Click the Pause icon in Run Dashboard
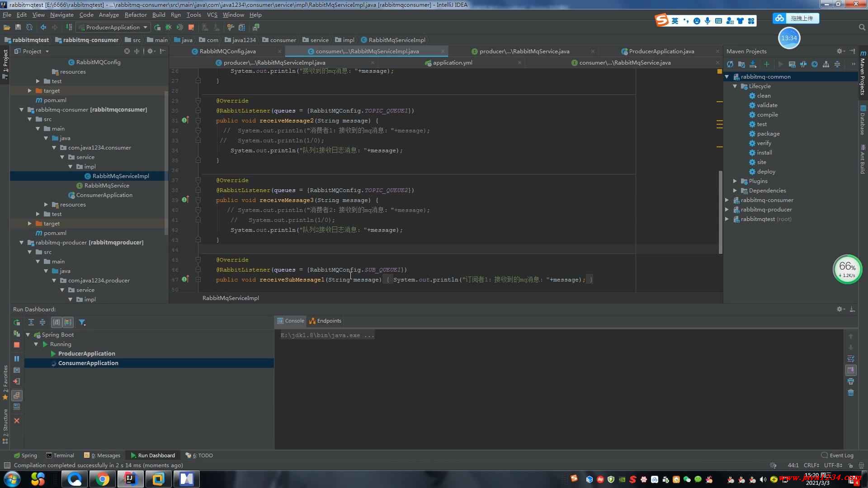The image size is (868, 488). tap(17, 359)
